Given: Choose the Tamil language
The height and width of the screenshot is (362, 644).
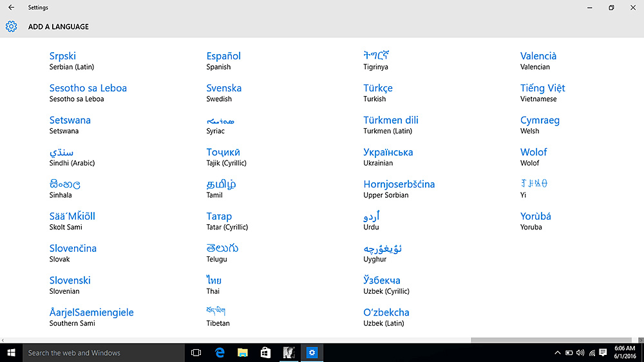Looking at the screenshot, I should tap(221, 189).
